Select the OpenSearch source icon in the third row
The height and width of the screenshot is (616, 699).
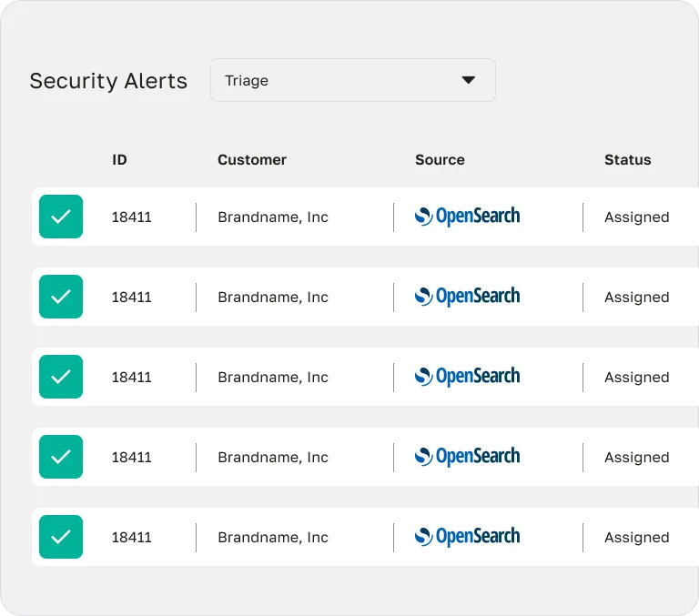pyautogui.click(x=467, y=377)
